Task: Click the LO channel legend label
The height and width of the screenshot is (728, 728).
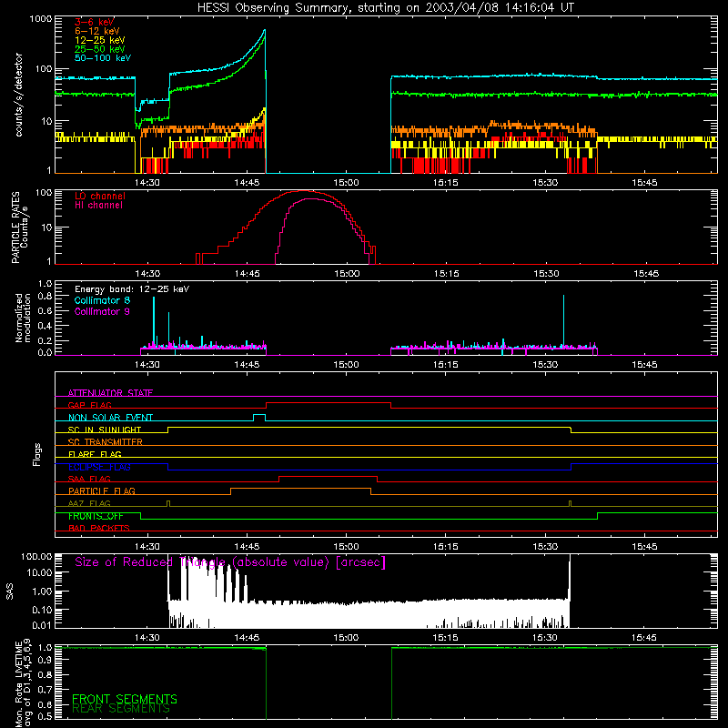Action: (x=100, y=196)
